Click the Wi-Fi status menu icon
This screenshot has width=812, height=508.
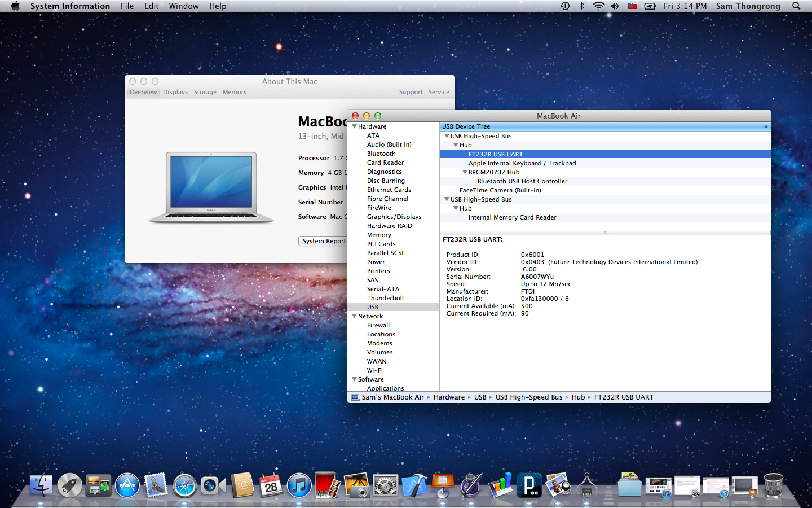598,6
